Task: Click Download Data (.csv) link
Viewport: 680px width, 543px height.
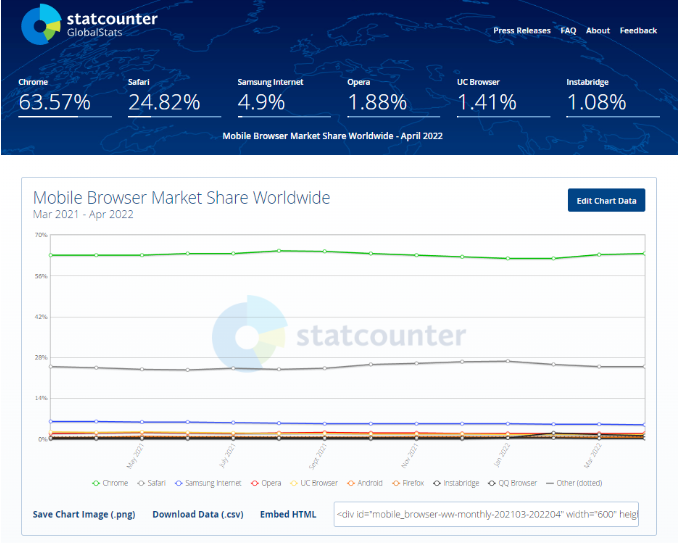Action: click(x=196, y=515)
